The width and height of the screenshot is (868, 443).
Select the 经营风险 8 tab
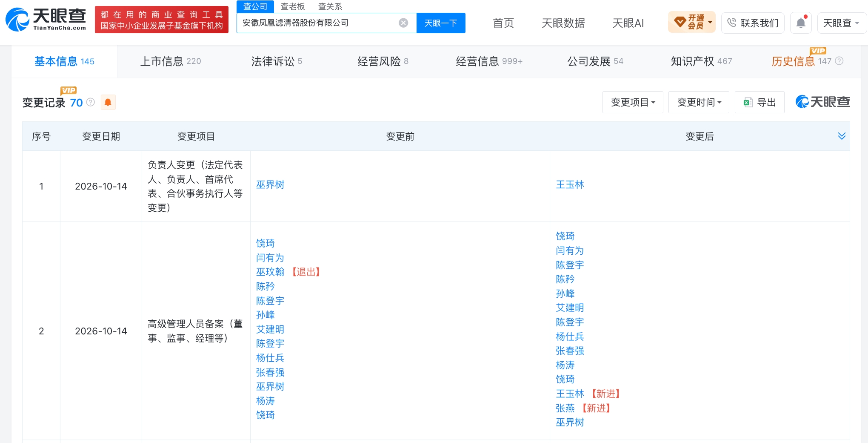click(383, 61)
